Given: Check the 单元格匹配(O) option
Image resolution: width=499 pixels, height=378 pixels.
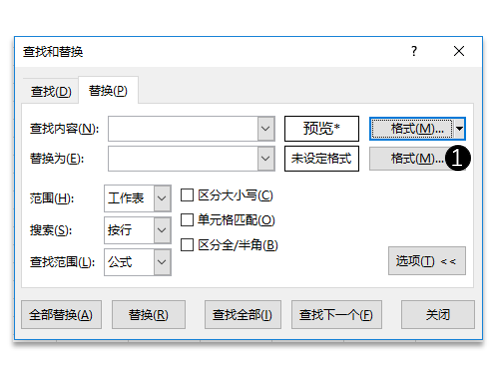Looking at the screenshot, I should [x=187, y=220].
